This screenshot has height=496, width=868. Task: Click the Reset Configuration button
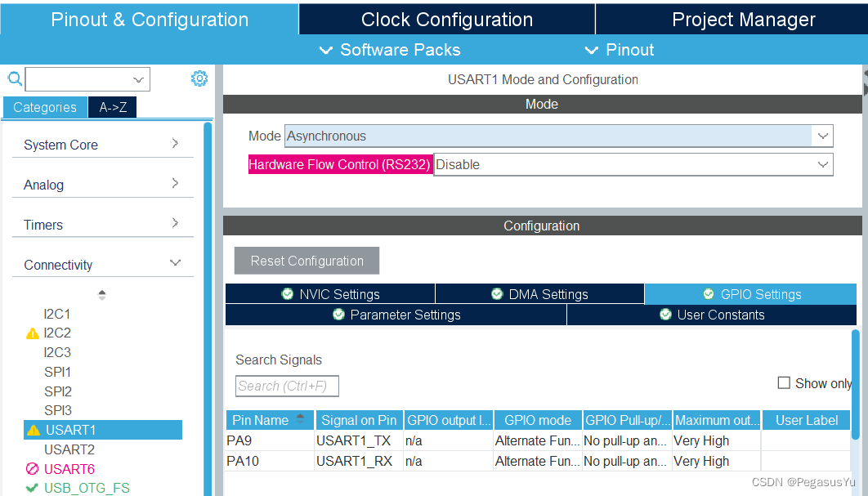[x=306, y=261]
